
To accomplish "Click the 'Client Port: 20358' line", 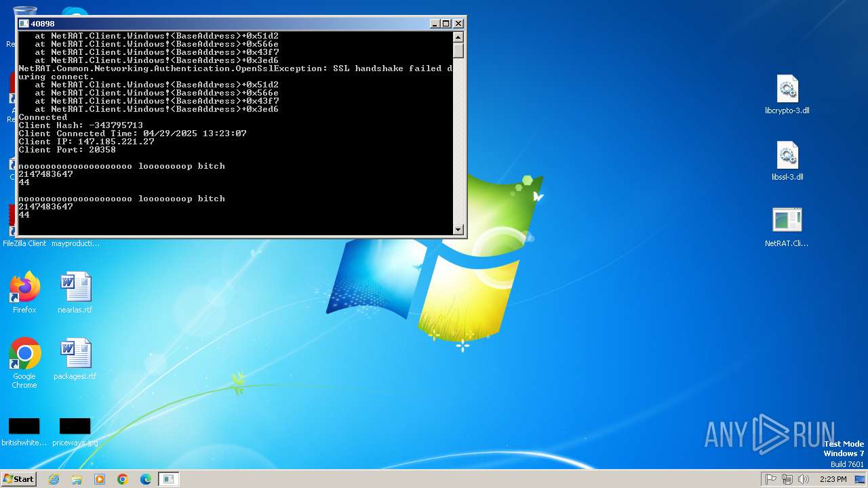I will (x=67, y=150).
